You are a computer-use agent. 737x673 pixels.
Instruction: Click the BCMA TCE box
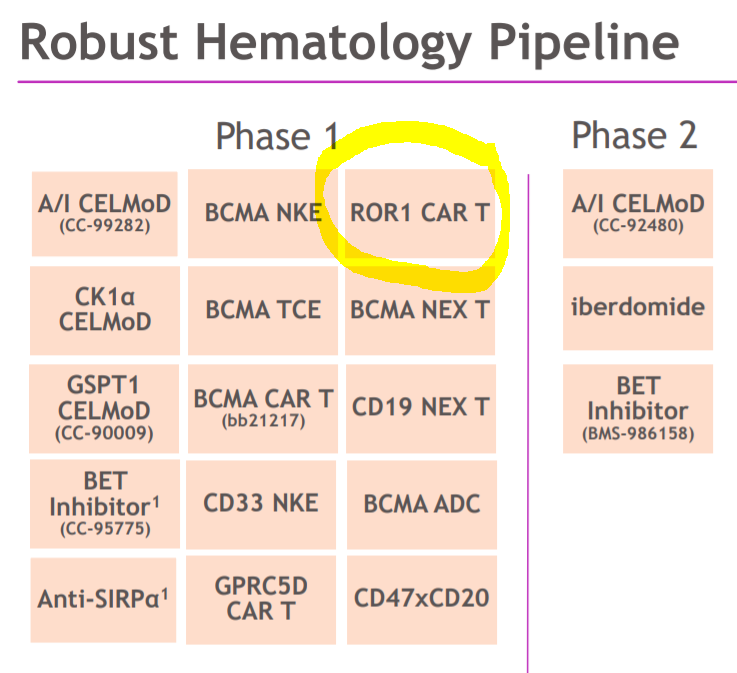tap(264, 309)
